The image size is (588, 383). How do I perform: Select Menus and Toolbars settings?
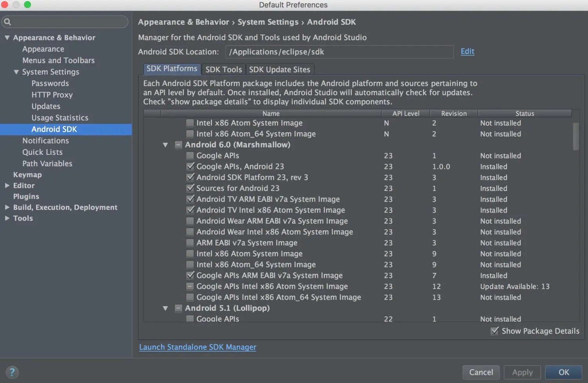pyautogui.click(x=58, y=60)
